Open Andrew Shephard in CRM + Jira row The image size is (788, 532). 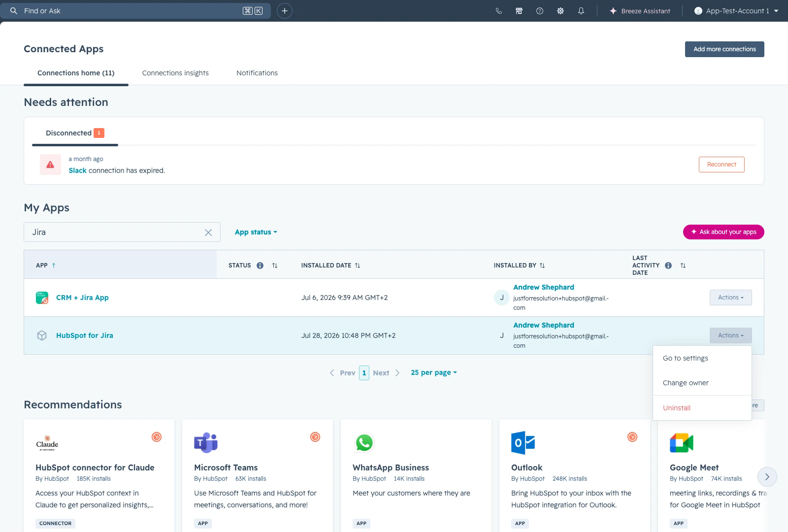point(544,287)
